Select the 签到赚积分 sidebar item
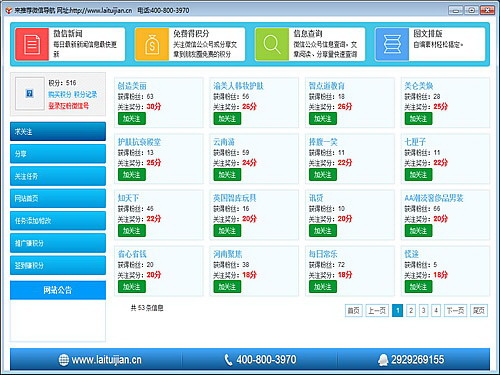Viewport: 500px width, 375px height. click(58, 265)
